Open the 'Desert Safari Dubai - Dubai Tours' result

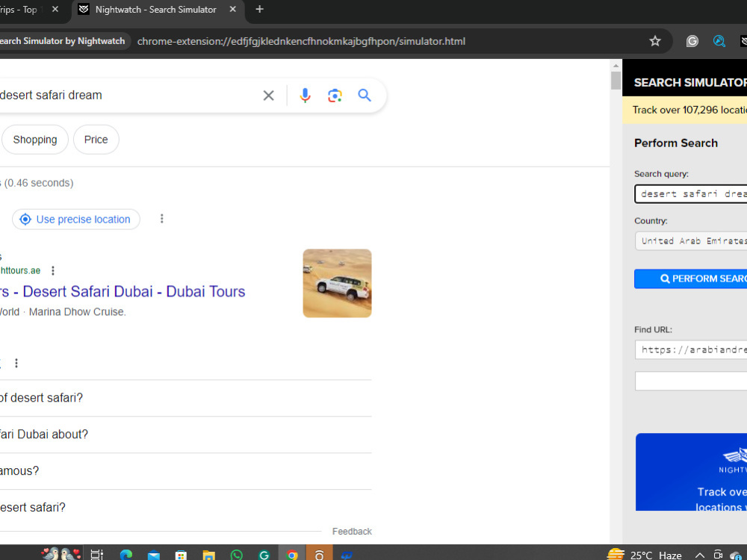(123, 291)
